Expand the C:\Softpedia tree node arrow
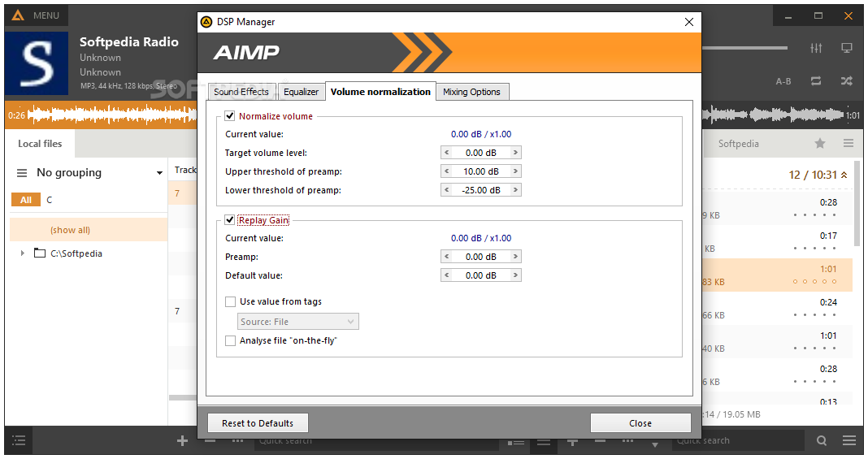Screen dimensions: 868x459 point(22,253)
